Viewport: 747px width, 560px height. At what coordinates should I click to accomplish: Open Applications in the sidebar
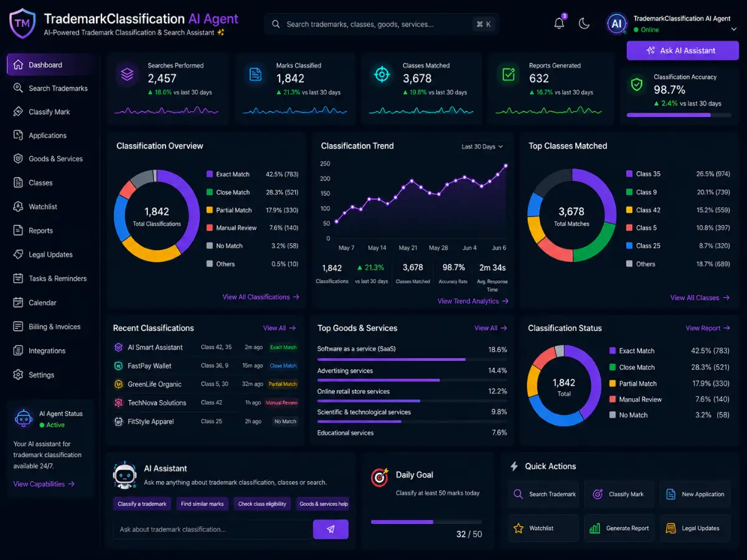(50, 136)
